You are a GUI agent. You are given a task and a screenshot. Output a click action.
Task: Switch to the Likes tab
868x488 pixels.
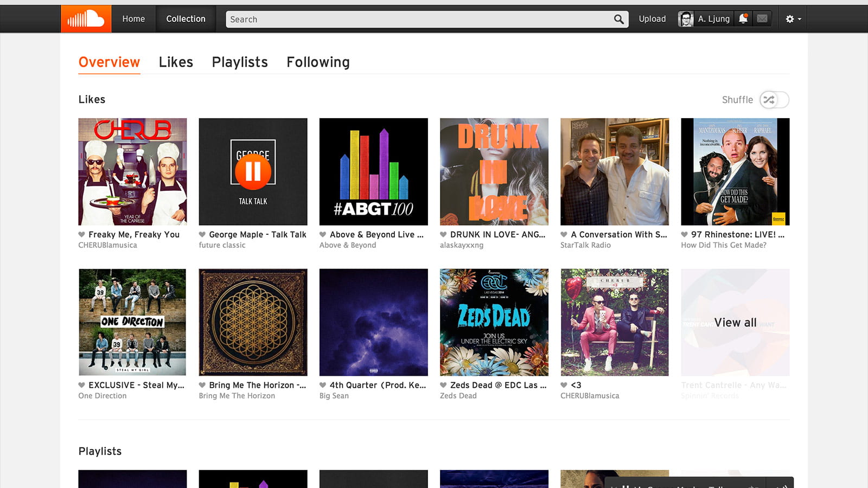(176, 62)
